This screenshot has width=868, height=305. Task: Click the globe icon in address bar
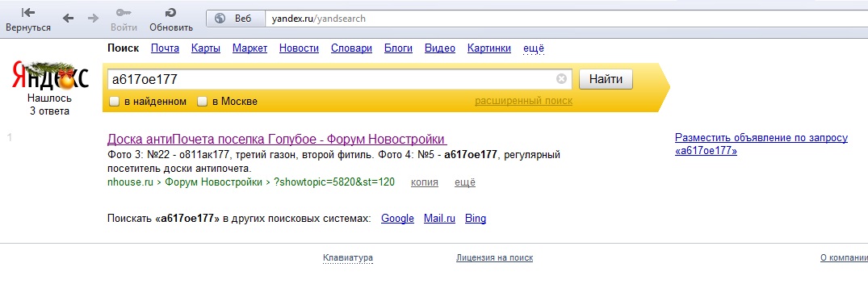click(x=220, y=19)
